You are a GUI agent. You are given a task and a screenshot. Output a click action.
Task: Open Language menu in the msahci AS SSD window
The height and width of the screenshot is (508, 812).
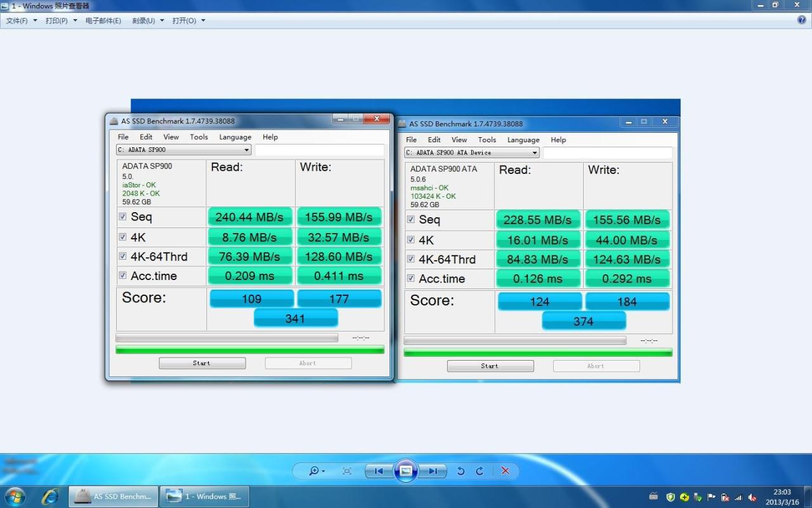click(523, 140)
